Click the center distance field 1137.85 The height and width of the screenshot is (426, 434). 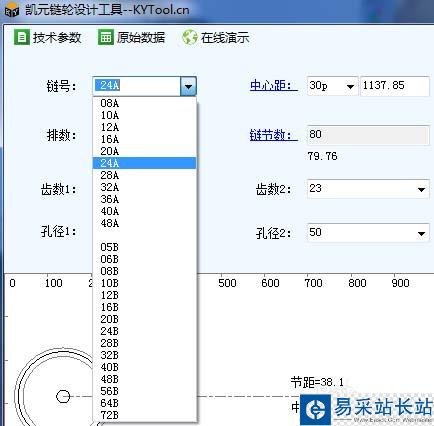point(395,86)
